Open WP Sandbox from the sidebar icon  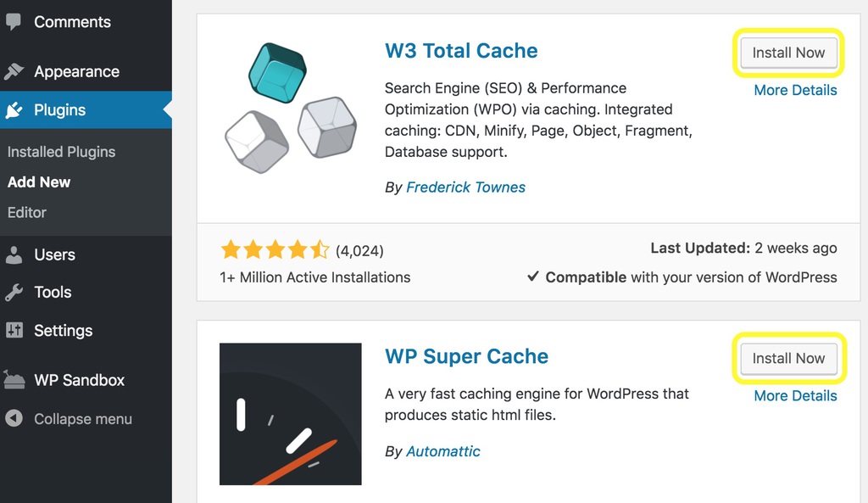[x=14, y=379]
